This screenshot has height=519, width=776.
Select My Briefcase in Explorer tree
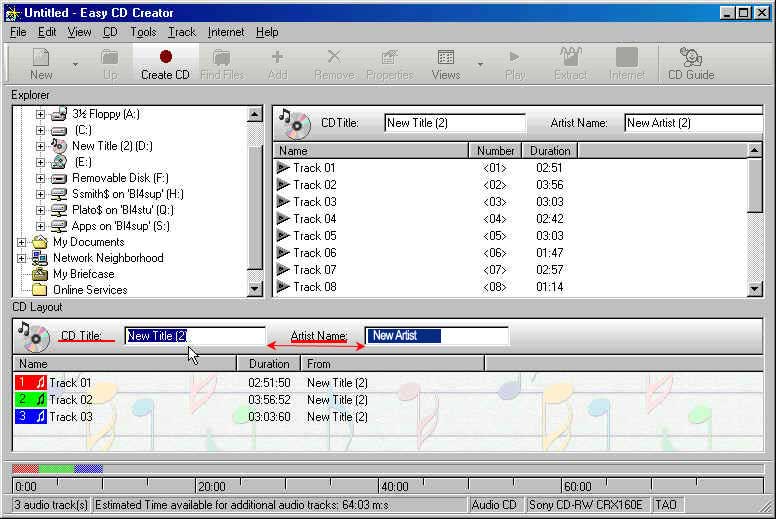pos(83,274)
